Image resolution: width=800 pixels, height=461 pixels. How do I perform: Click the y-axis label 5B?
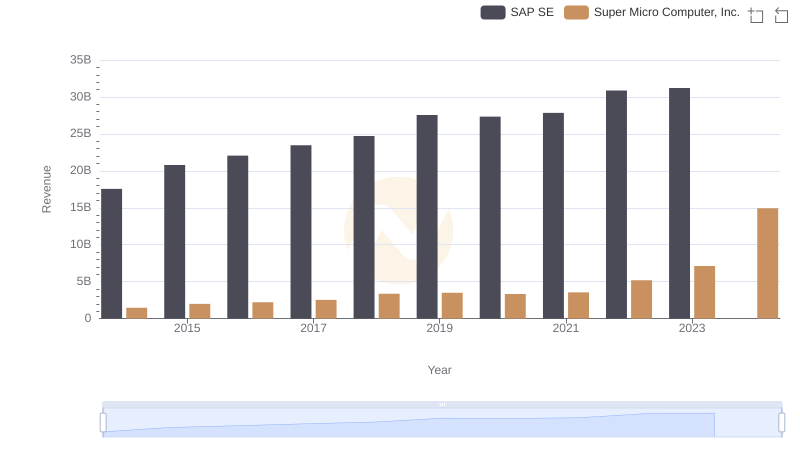84,281
